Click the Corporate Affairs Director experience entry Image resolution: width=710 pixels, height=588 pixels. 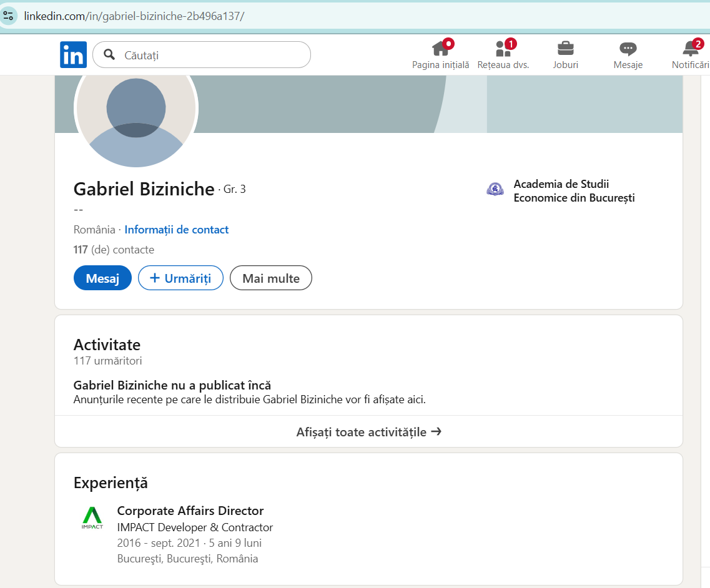pos(190,510)
